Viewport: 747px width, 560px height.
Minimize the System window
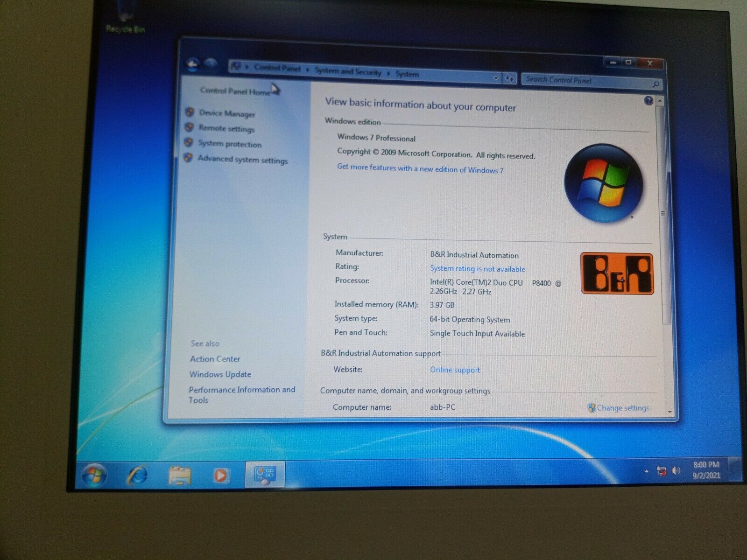tap(613, 62)
